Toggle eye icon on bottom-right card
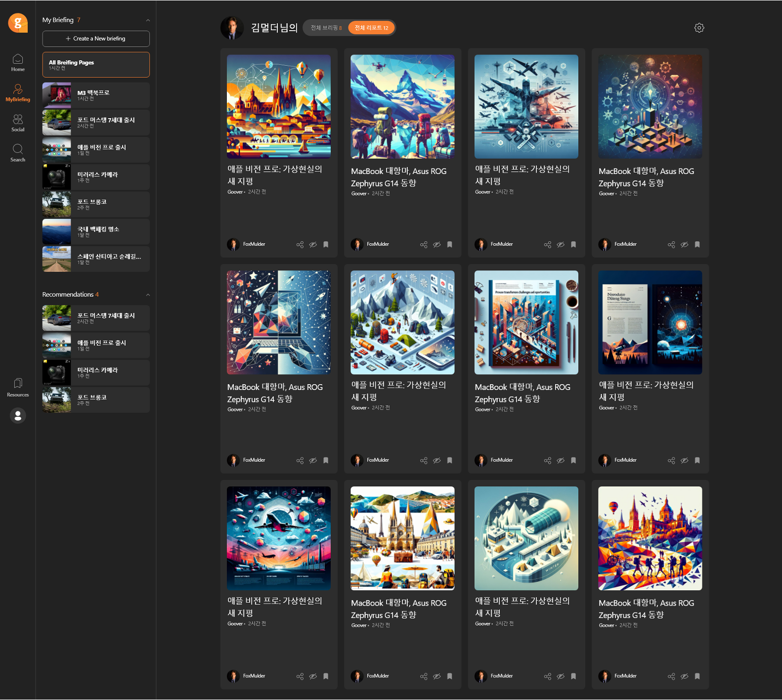Viewport: 782px width, 700px height. click(684, 676)
